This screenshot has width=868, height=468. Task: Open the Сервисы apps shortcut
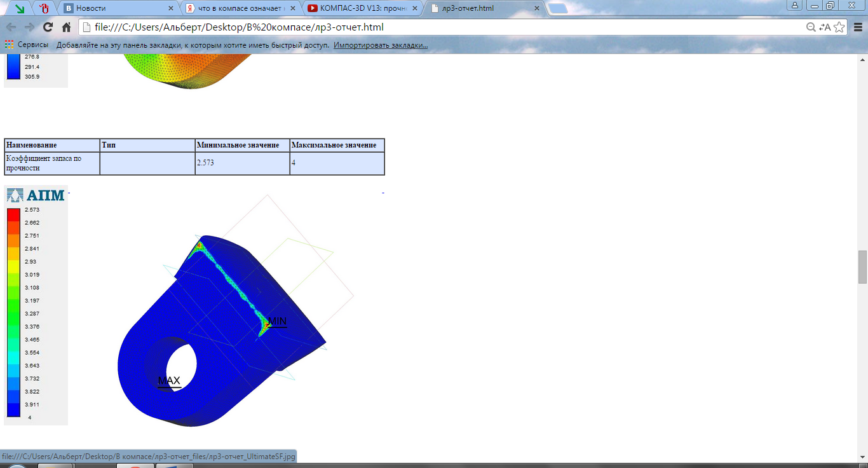27,45
